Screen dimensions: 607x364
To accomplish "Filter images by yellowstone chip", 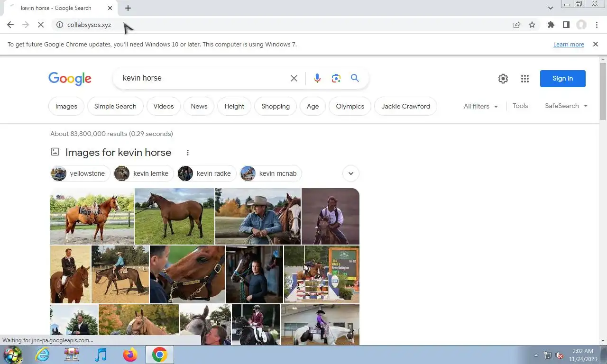I will (80, 173).
